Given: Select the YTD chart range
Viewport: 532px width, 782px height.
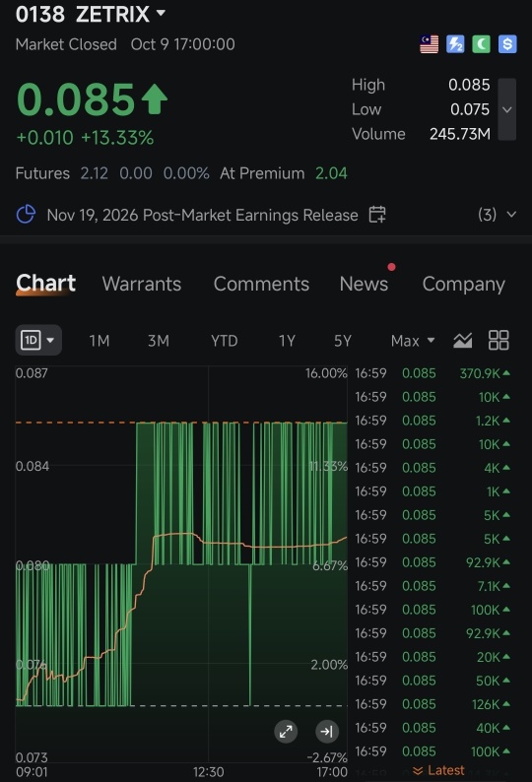Looking at the screenshot, I should point(224,341).
